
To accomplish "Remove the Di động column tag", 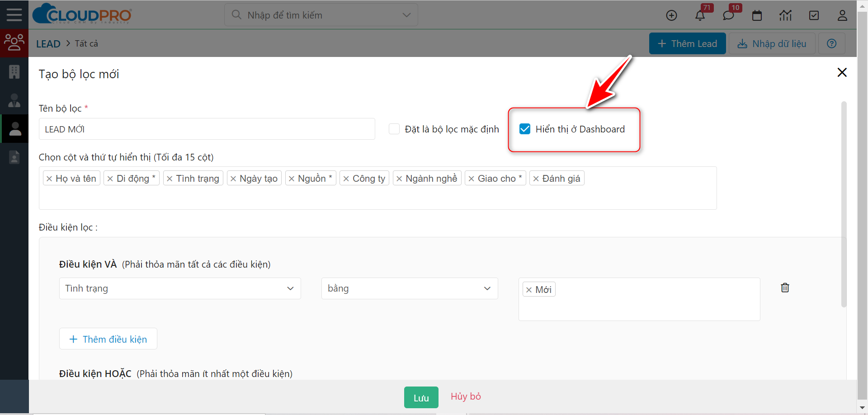I will [110, 179].
